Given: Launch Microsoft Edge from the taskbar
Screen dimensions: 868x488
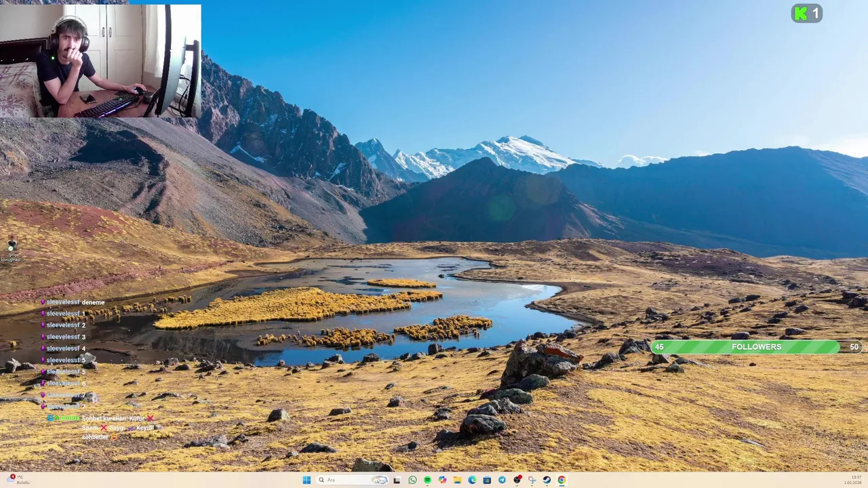Looking at the screenshot, I should 472,480.
